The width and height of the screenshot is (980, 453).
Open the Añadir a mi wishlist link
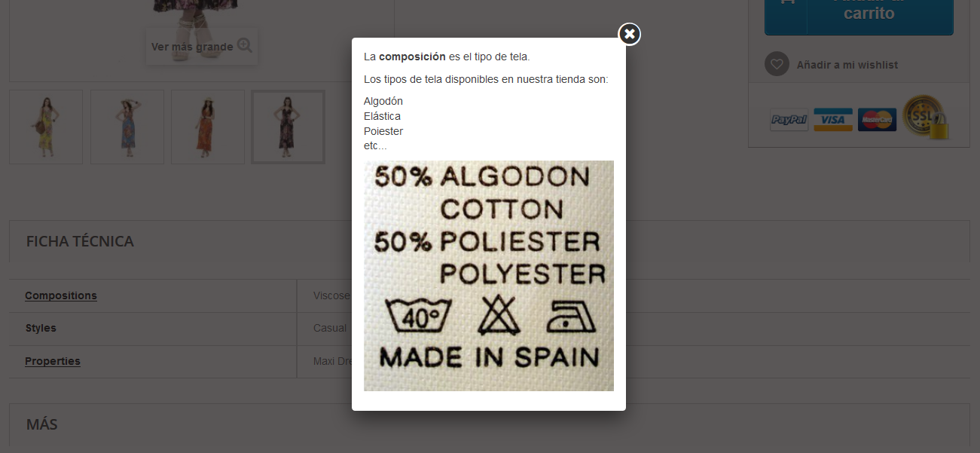point(847,65)
